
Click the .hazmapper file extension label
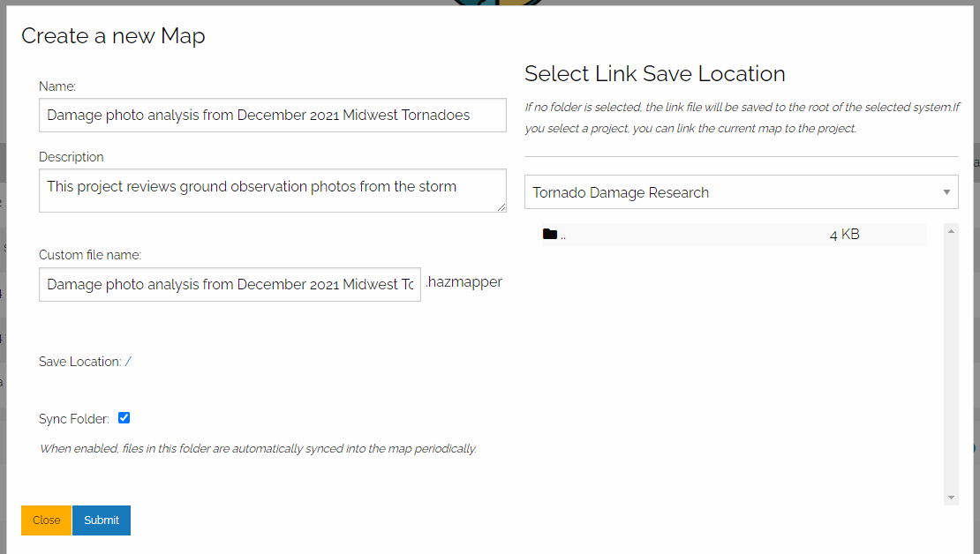click(464, 282)
